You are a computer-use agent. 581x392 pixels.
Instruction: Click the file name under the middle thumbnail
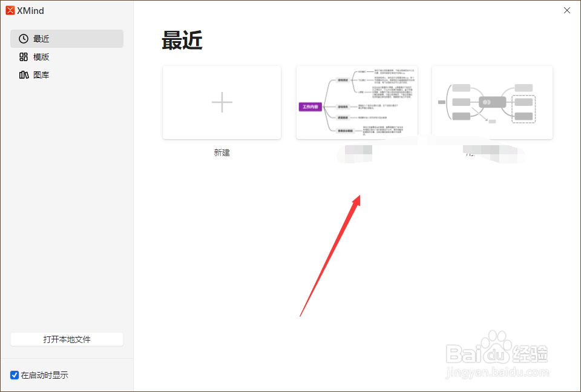[356, 152]
